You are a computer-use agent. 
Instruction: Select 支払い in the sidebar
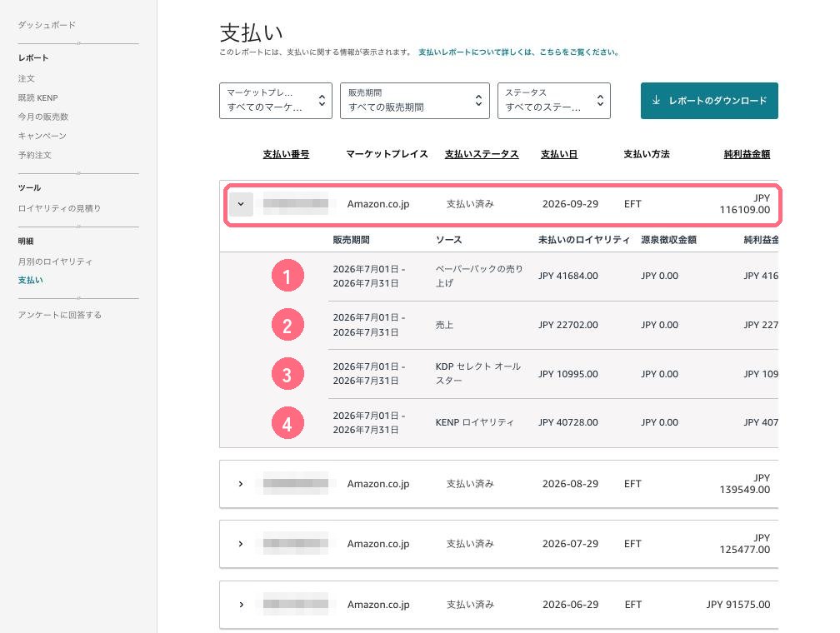(x=30, y=280)
